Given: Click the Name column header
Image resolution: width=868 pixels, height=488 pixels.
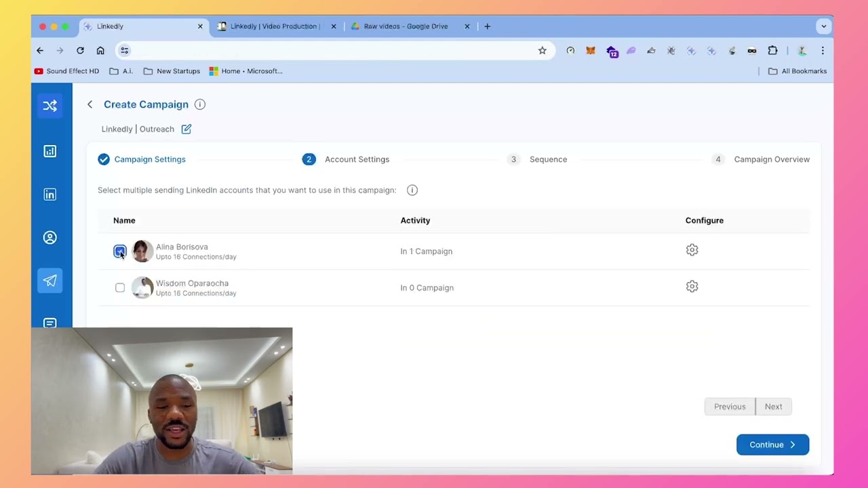Looking at the screenshot, I should 124,220.
